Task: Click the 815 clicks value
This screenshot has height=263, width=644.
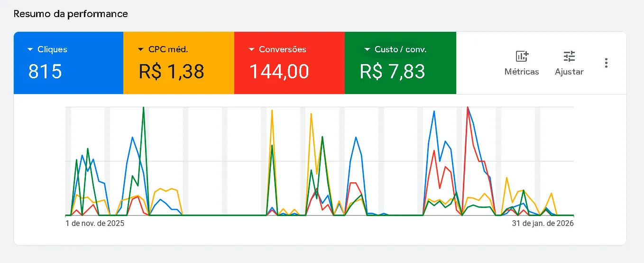Action: click(45, 71)
